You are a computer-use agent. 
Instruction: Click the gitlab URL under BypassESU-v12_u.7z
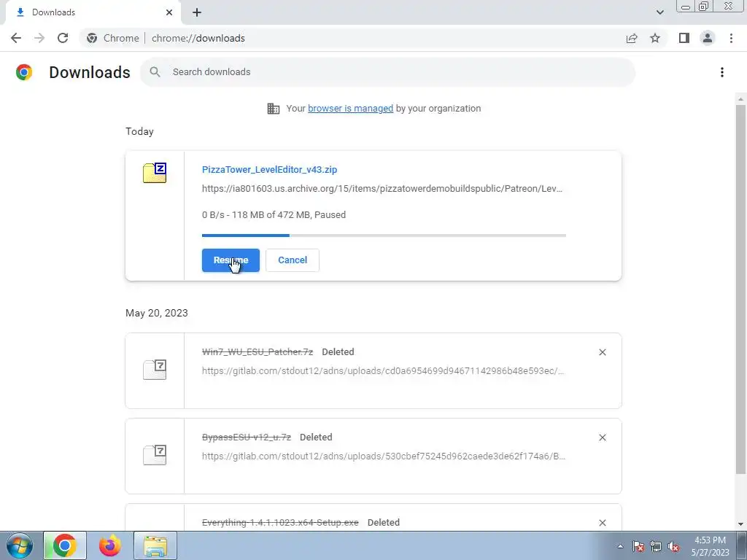click(x=384, y=456)
